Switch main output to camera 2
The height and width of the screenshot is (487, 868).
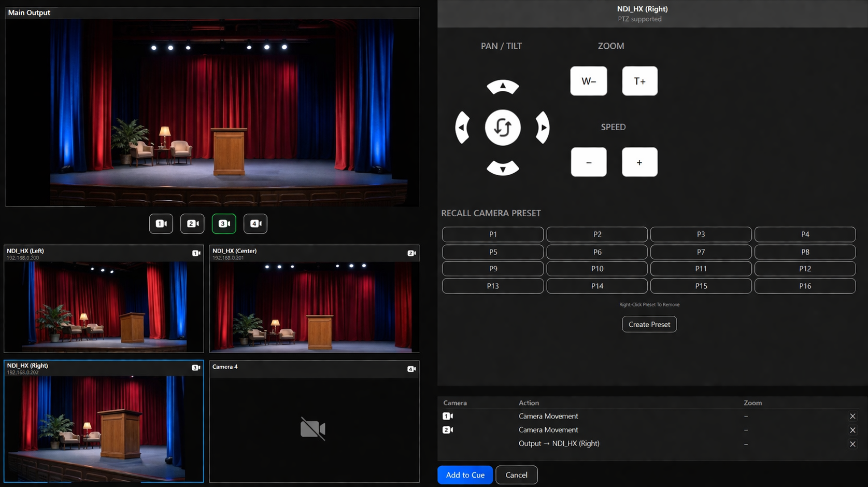coord(192,224)
